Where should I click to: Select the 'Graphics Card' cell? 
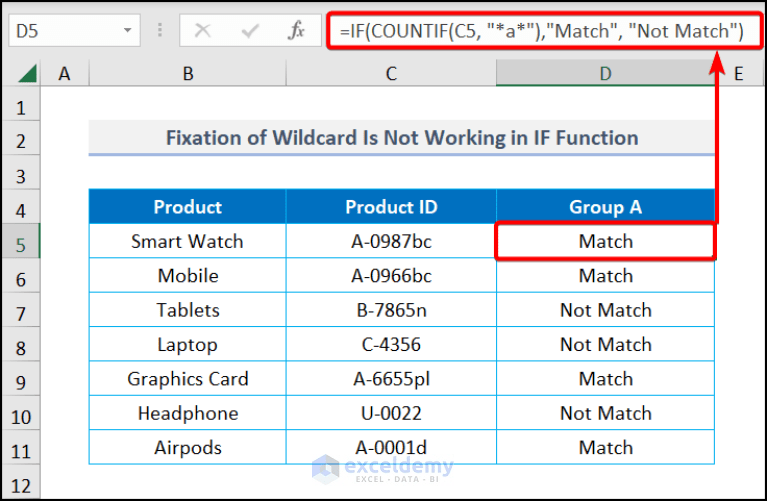[188, 379]
